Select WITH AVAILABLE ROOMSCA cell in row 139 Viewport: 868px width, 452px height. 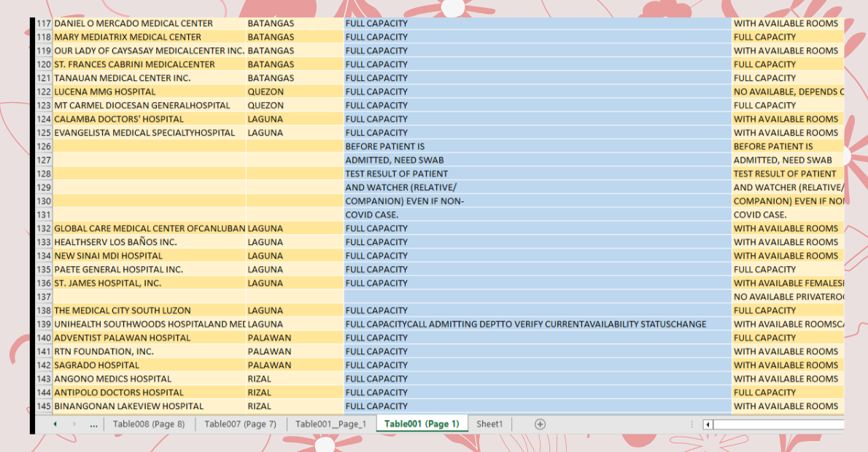tap(788, 324)
